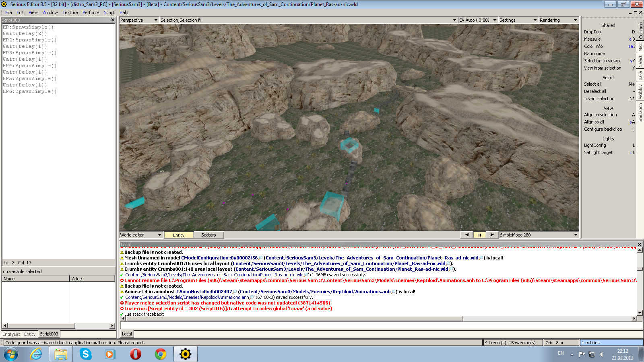
Task: Open Selection,Selection fill dropdown
Action: (x=308, y=20)
